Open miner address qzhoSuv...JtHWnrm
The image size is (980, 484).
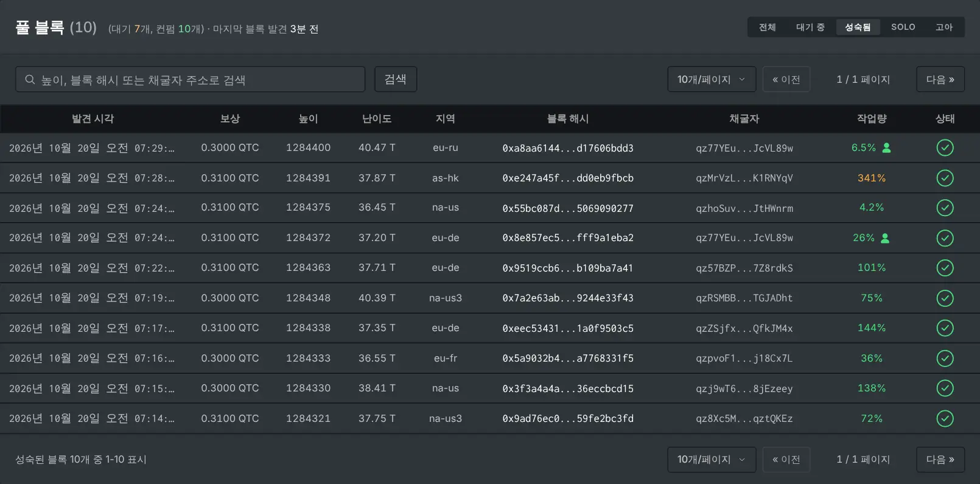tap(744, 208)
